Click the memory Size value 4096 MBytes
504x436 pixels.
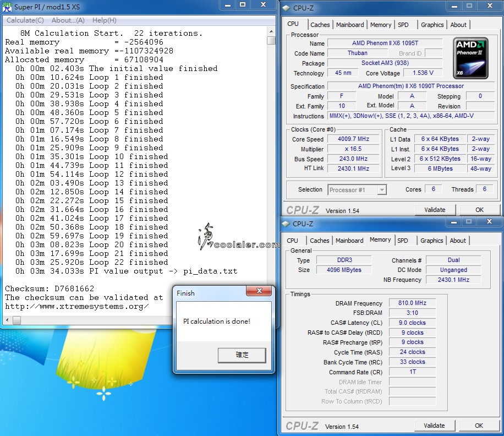[344, 270]
